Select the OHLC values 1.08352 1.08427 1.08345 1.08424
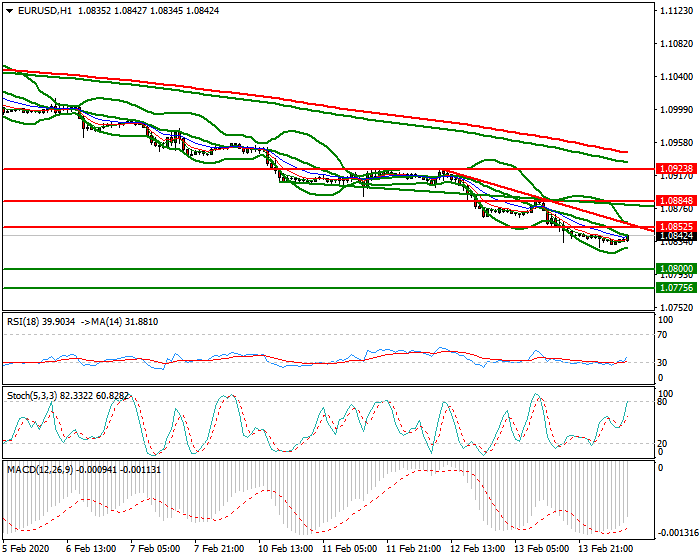The height and width of the screenshot is (560, 700). [149, 11]
